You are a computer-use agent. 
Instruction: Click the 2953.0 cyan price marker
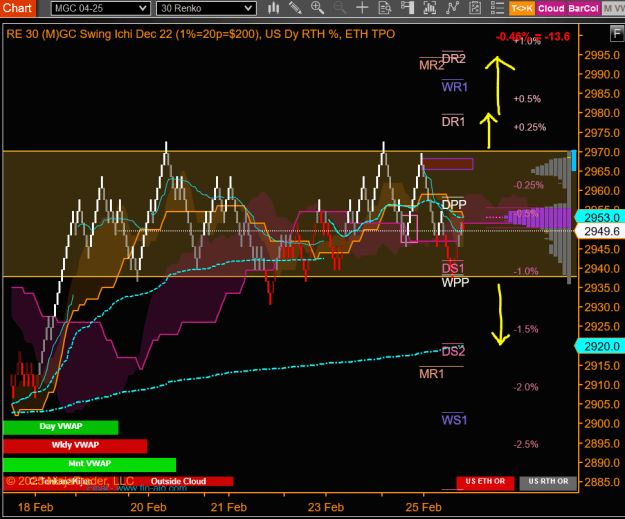(599, 218)
